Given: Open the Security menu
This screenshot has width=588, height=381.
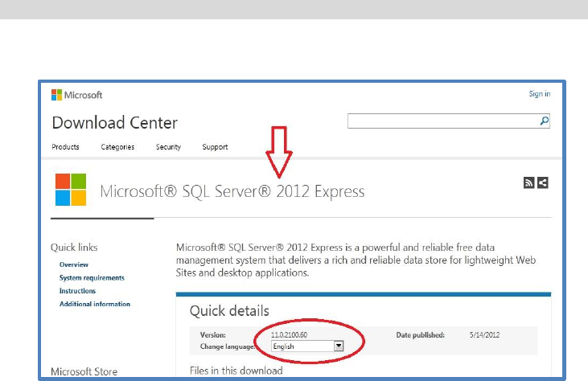Looking at the screenshot, I should tap(168, 147).
